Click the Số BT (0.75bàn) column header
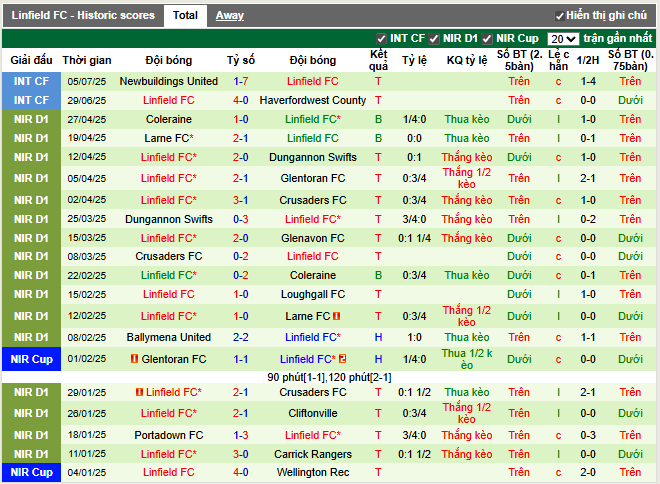The image size is (660, 484). coord(630,60)
